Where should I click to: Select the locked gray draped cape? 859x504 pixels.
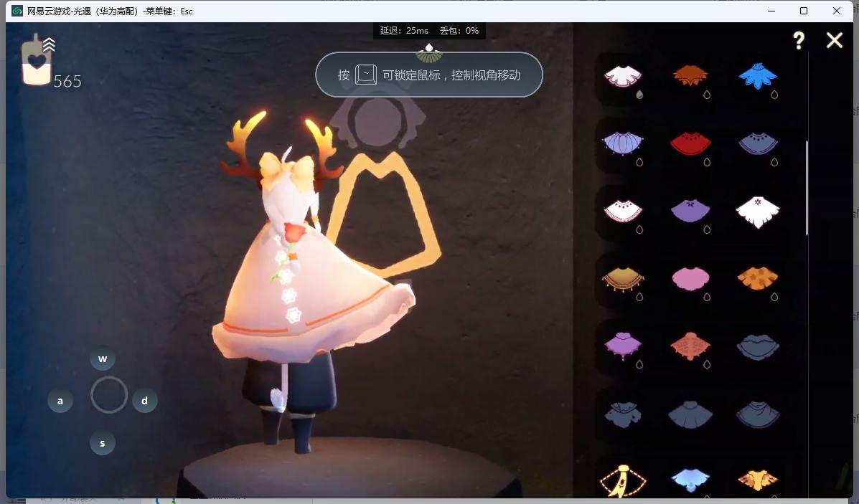(x=758, y=414)
